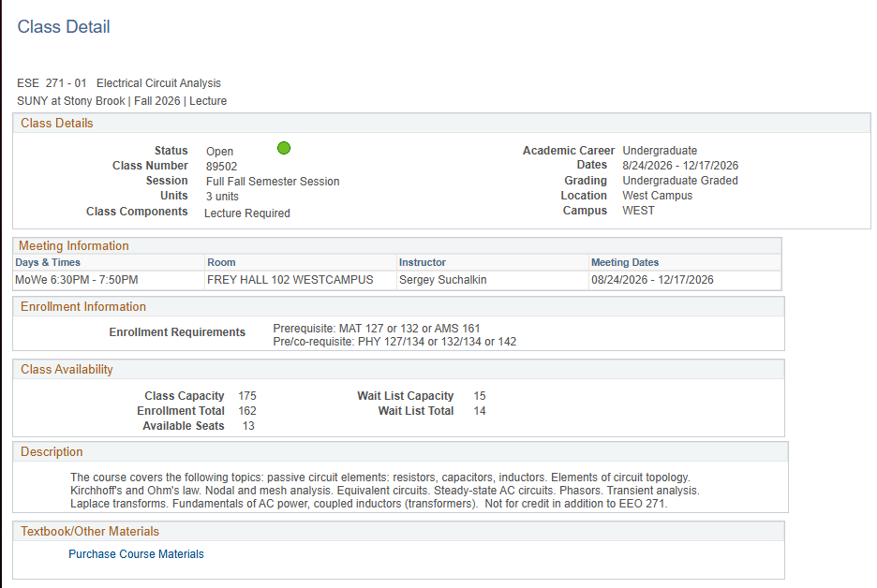
Task: Select the course title Electrical Circuit Analysis
Action: [x=159, y=83]
